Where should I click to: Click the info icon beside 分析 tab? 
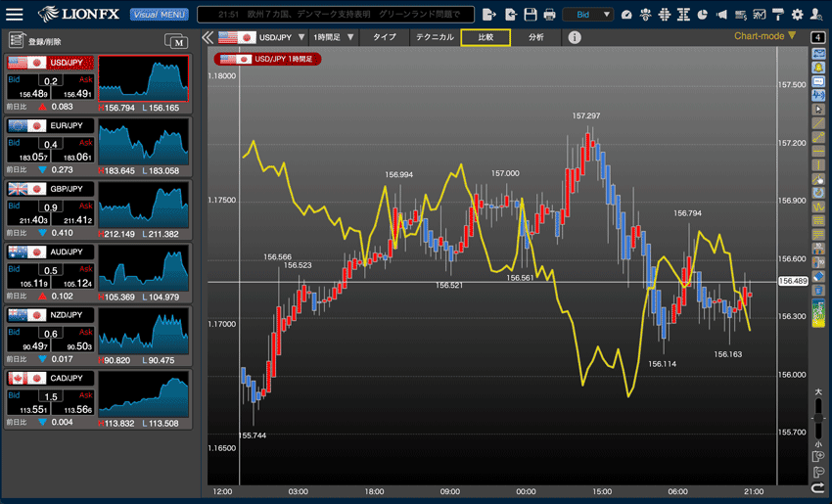click(x=575, y=37)
